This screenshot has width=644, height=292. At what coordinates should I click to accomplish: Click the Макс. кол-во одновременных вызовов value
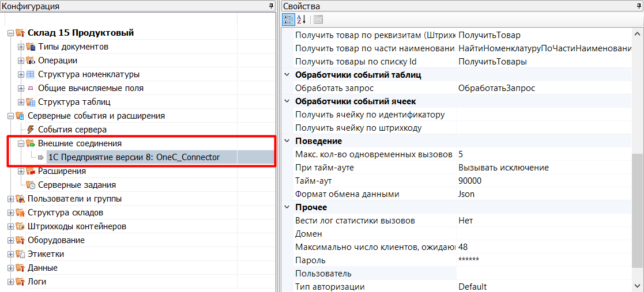tap(544, 154)
